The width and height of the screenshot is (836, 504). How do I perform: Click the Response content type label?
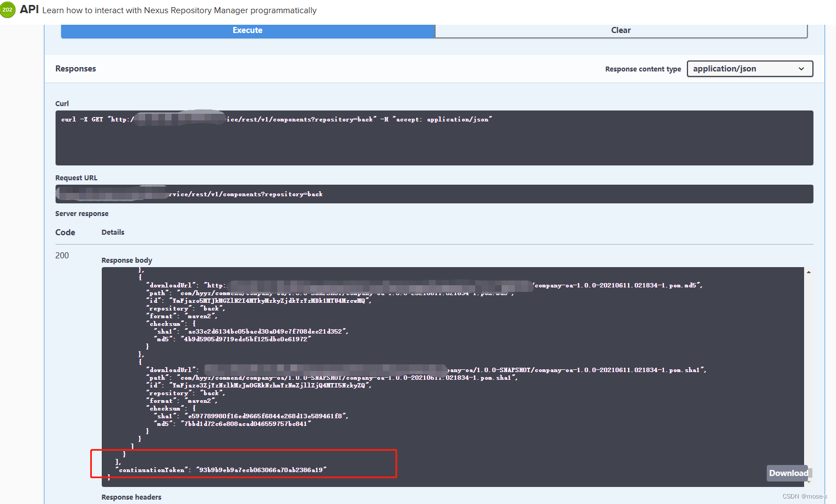click(x=643, y=69)
